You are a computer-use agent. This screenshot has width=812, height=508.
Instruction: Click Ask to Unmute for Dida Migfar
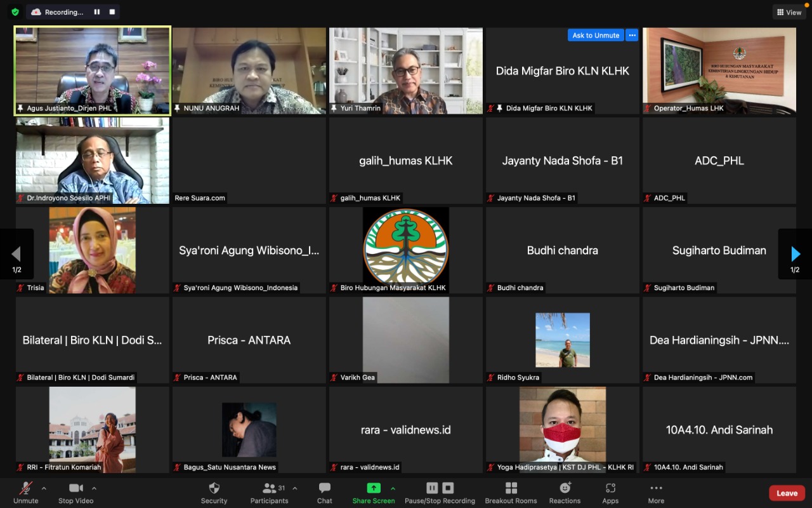[x=596, y=36]
